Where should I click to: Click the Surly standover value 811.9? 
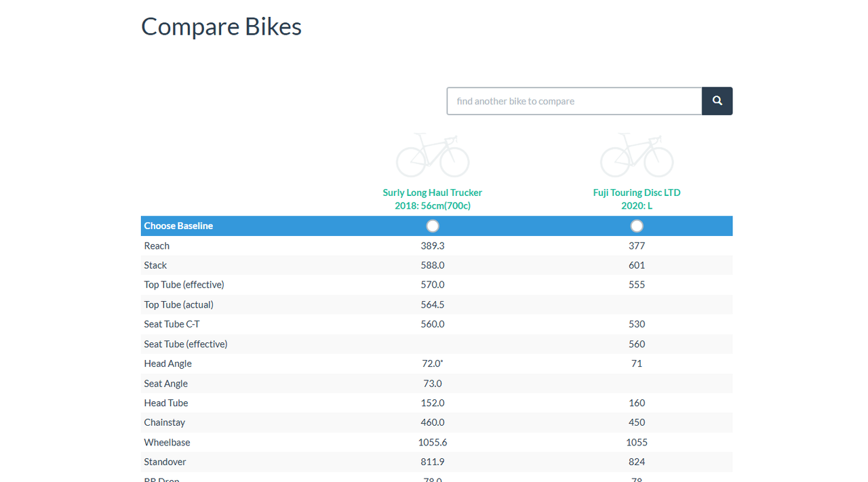(x=433, y=462)
